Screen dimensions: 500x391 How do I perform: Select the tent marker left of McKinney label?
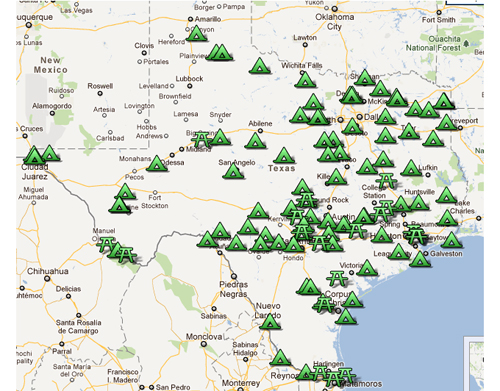pyautogui.click(x=351, y=96)
